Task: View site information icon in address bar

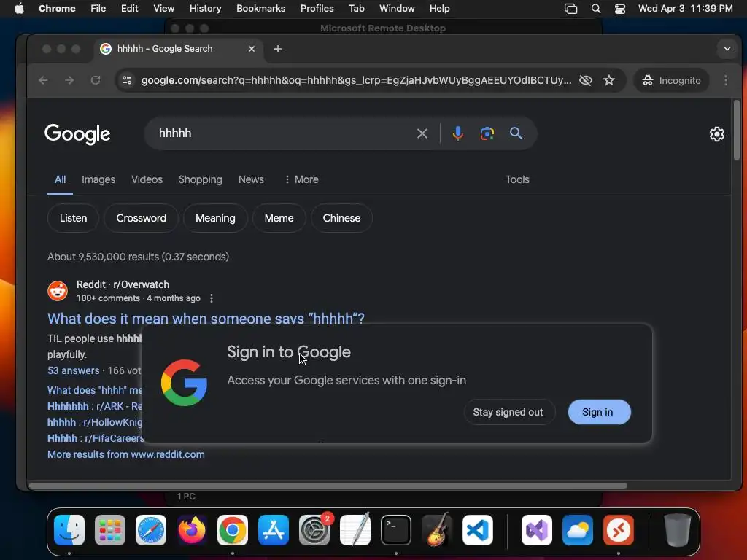Action: (x=127, y=80)
